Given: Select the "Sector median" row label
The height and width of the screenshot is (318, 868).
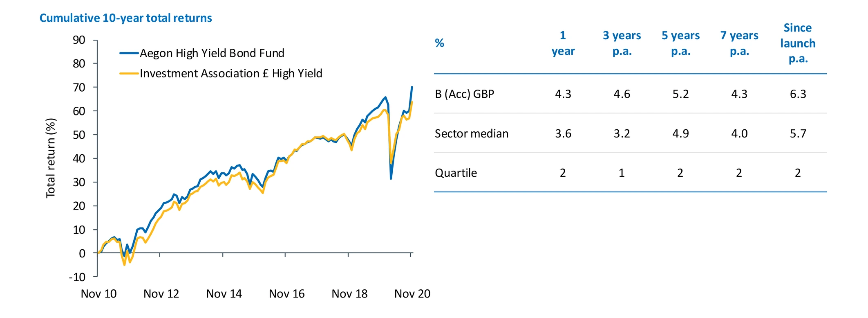Looking at the screenshot, I should [471, 134].
